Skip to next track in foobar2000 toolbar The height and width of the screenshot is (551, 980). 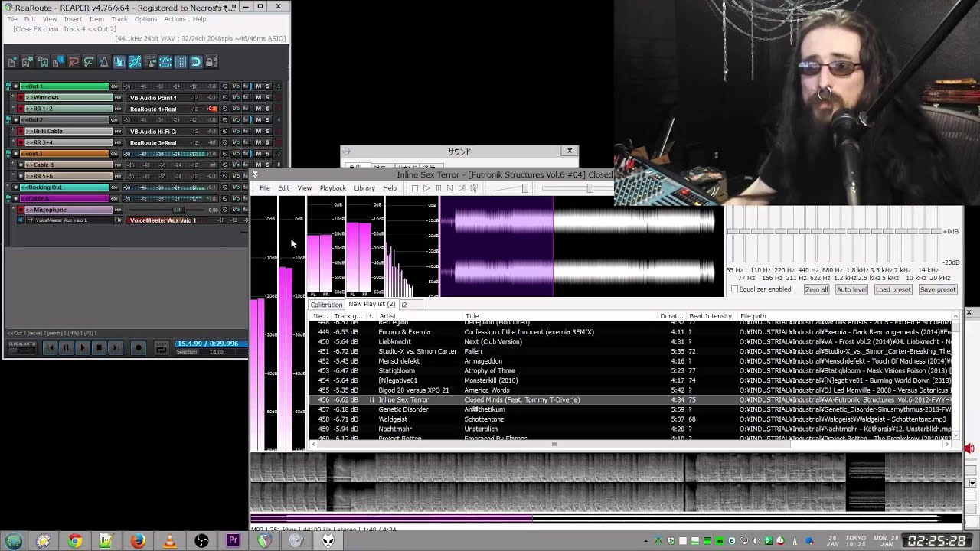click(x=462, y=188)
